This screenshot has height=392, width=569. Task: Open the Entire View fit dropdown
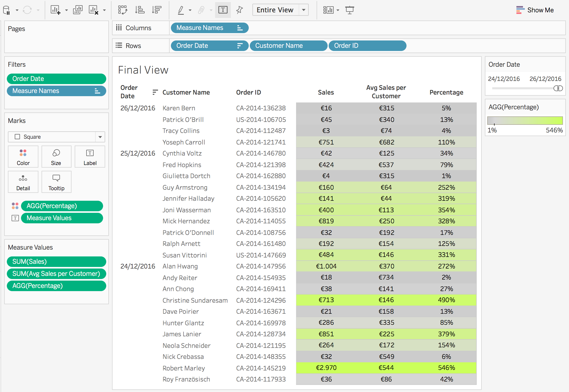(x=303, y=10)
